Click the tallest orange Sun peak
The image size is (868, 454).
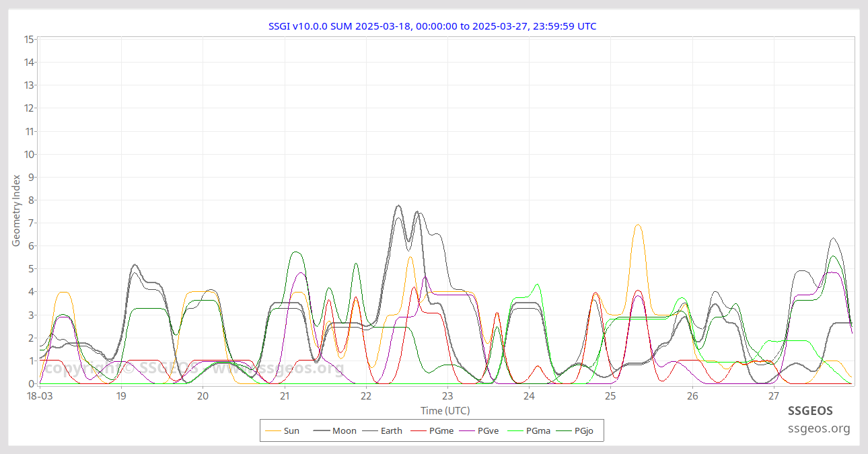pos(637,225)
